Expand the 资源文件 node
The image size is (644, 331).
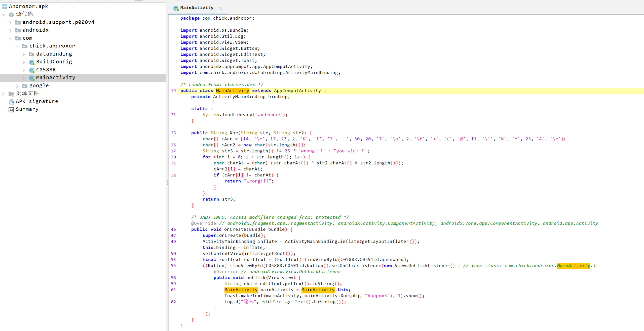[x=4, y=94]
